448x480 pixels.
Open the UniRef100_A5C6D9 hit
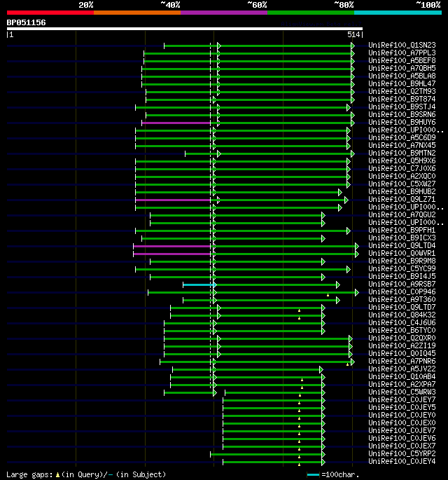pos(402,137)
